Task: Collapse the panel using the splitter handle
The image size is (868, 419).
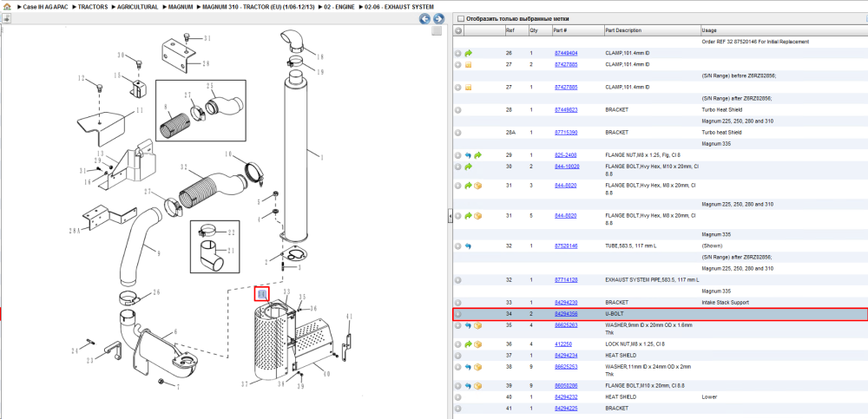Action: [450, 215]
